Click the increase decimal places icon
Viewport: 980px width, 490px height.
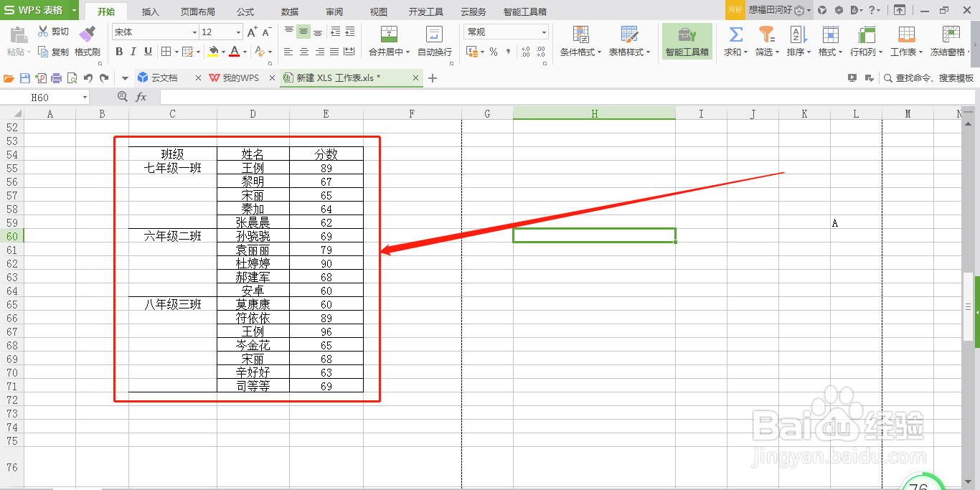525,52
